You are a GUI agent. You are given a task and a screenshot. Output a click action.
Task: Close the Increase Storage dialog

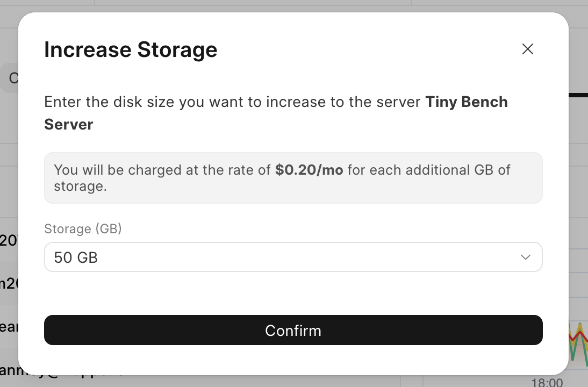pos(528,49)
